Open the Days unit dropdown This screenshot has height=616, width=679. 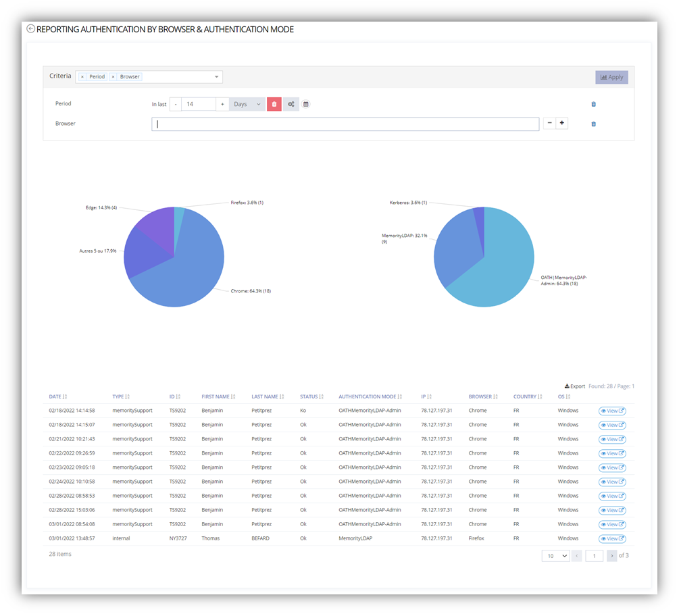[x=247, y=104]
